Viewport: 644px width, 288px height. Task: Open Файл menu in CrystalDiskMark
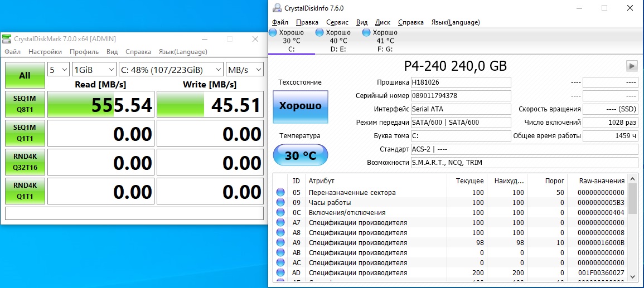click(x=13, y=52)
